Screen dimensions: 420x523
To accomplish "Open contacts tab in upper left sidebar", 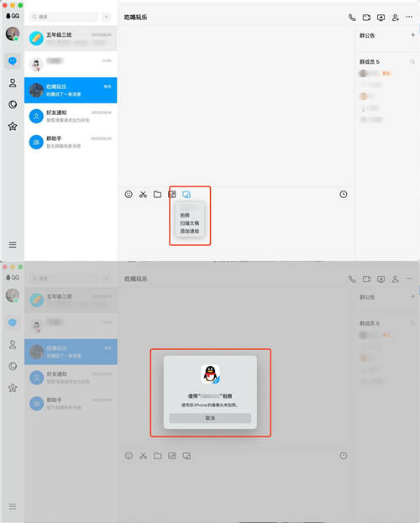I will click(13, 83).
